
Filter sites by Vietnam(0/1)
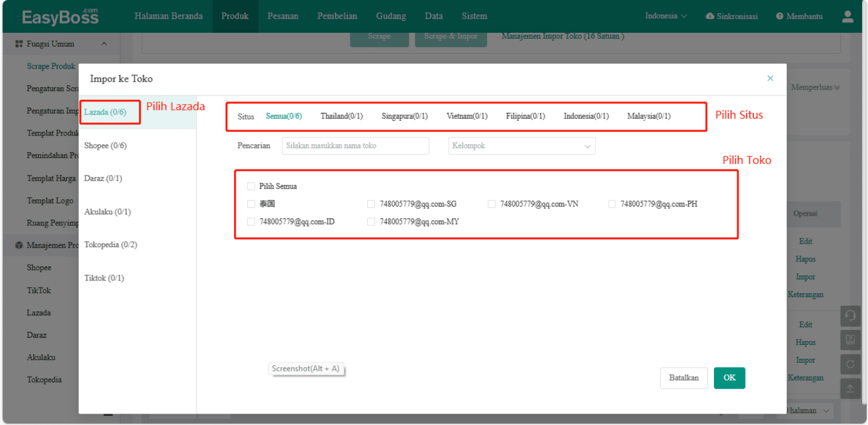[467, 116]
